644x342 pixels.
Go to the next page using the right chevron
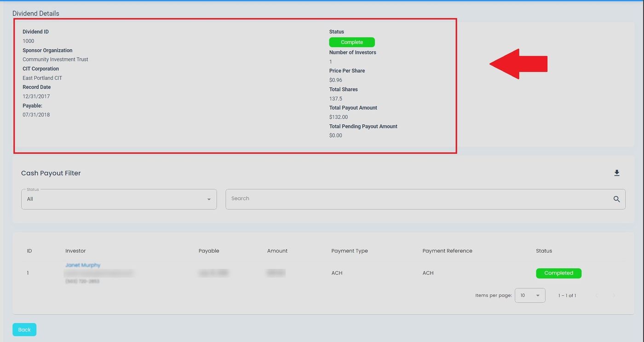click(x=614, y=296)
